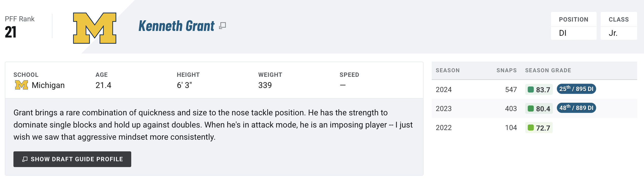Click the icon inside Show Draft Guide Profile

tap(25, 159)
